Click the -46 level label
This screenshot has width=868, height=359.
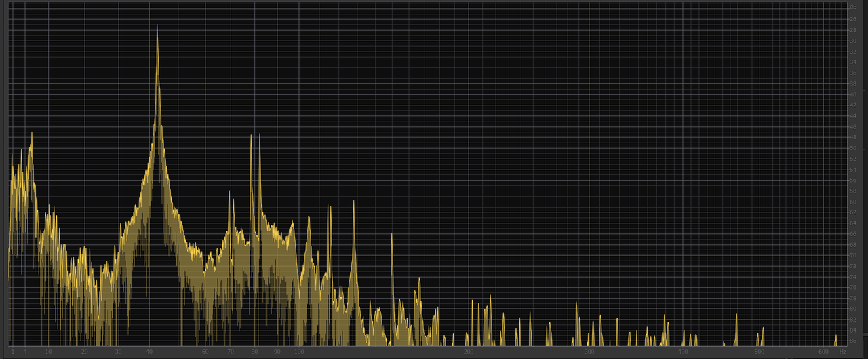pyautogui.click(x=852, y=126)
